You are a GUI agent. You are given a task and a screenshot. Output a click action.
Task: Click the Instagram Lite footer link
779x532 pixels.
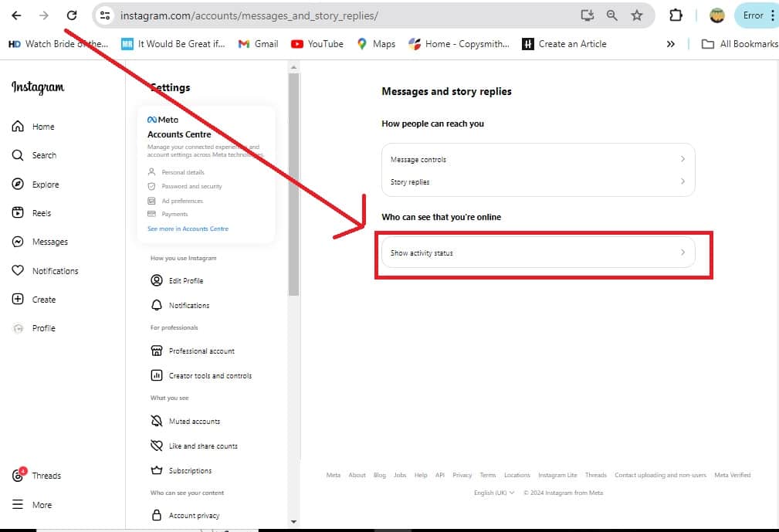(557, 475)
